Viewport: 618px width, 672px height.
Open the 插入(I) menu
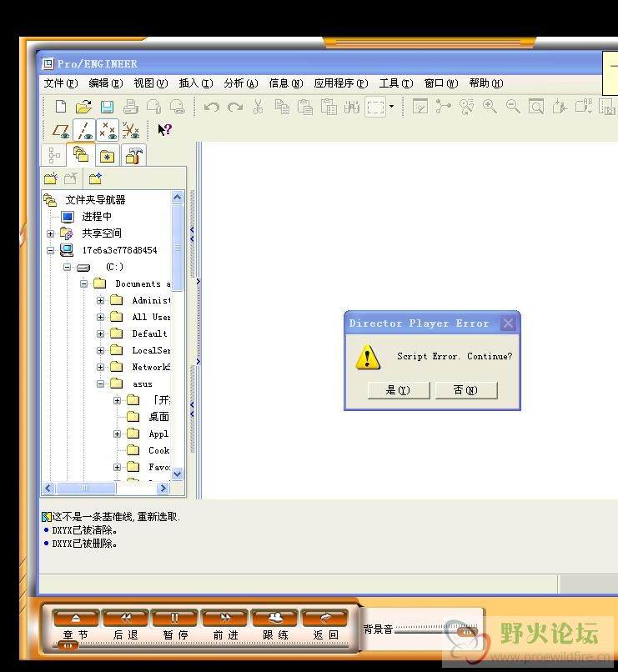(196, 83)
